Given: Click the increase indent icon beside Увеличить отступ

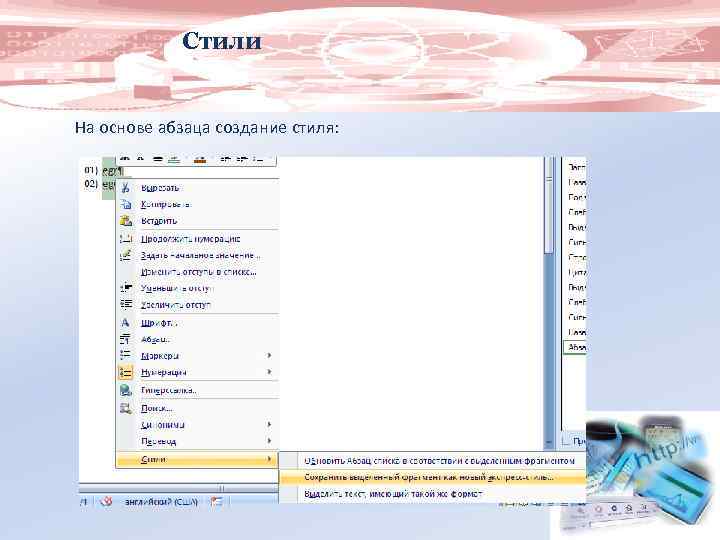Looking at the screenshot, I should 126,304.
